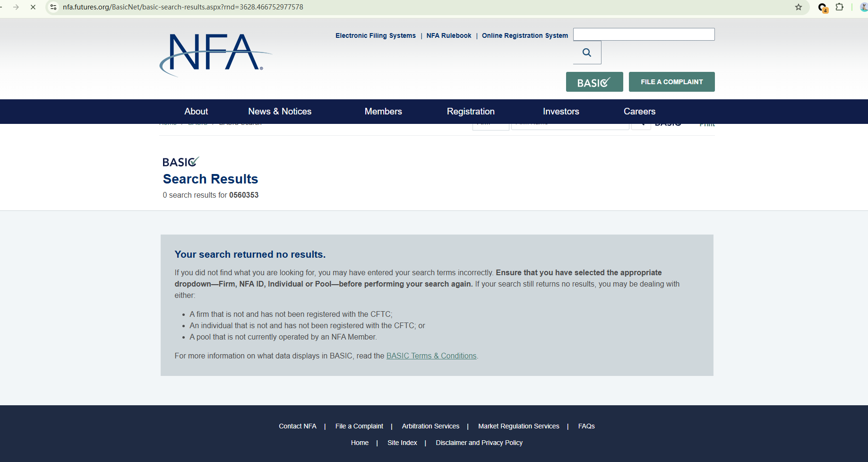Open the Investors menu

pyautogui.click(x=561, y=112)
